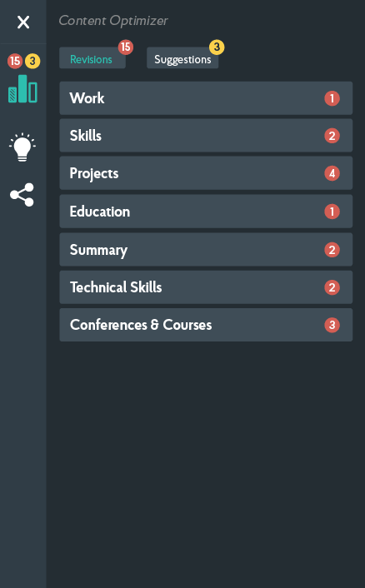Click the red 15 badge on the Revisions tab
The height and width of the screenshot is (588, 365).
coord(126,47)
